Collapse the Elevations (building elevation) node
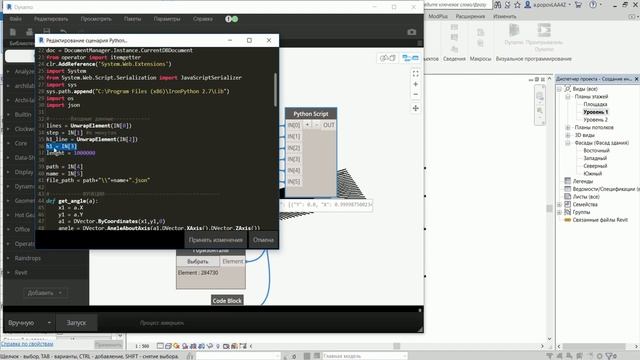This screenshot has width=640, height=360. click(x=567, y=143)
